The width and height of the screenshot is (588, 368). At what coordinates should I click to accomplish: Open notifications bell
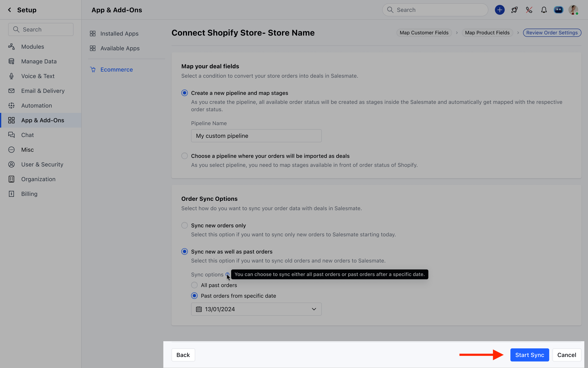point(544,10)
